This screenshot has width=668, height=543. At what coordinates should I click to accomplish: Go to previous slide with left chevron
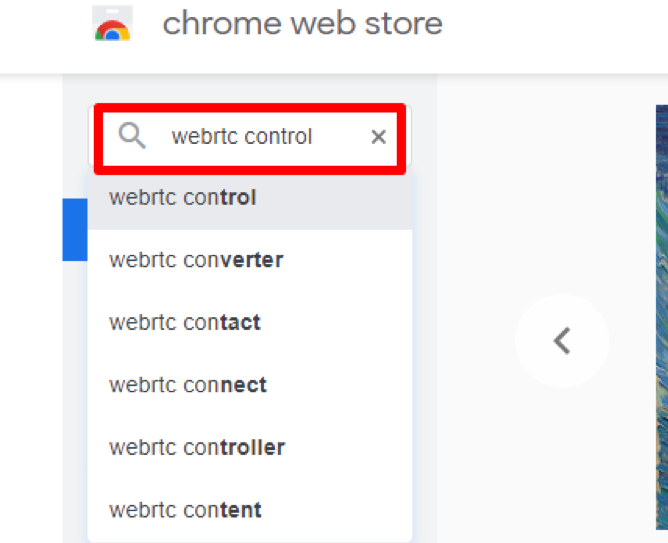[x=562, y=341]
